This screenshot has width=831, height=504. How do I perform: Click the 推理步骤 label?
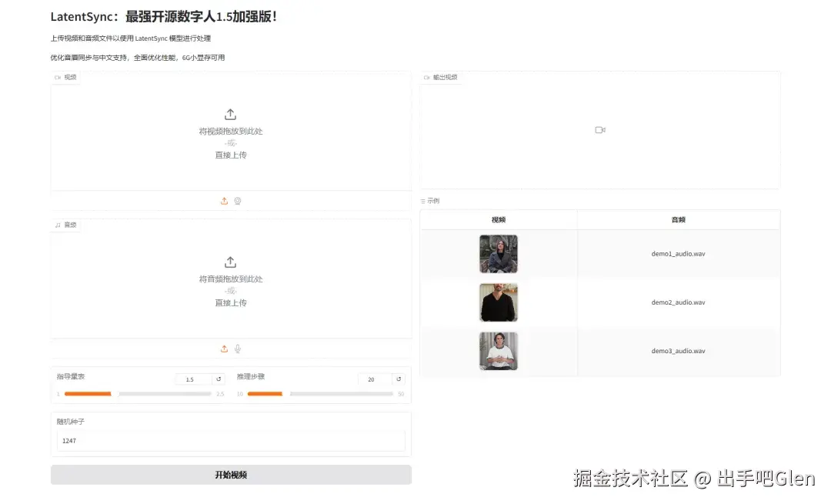(x=251, y=377)
